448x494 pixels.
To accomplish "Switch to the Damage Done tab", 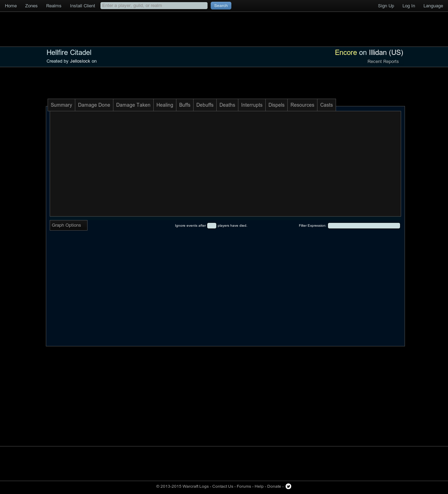I will (94, 105).
